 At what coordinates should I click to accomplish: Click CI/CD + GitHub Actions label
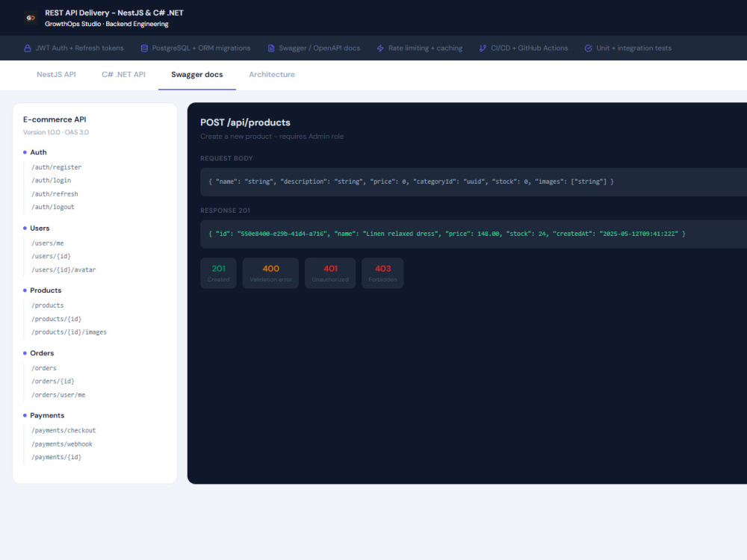(x=530, y=48)
